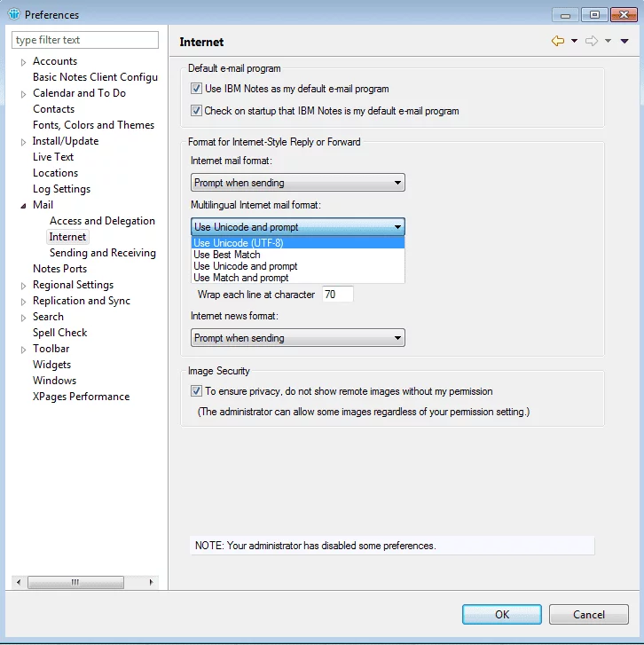Uncheck Use IBM Notes as default e-mail

point(197,89)
